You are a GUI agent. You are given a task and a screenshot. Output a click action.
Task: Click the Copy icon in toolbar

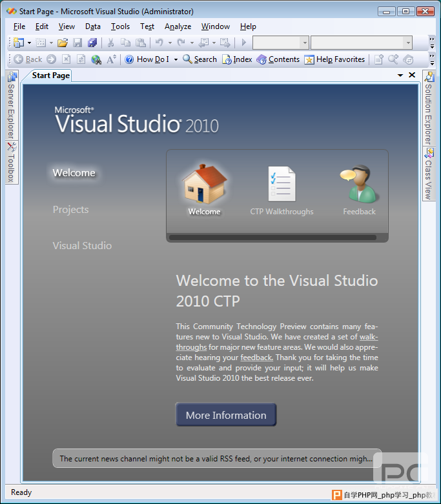(125, 43)
